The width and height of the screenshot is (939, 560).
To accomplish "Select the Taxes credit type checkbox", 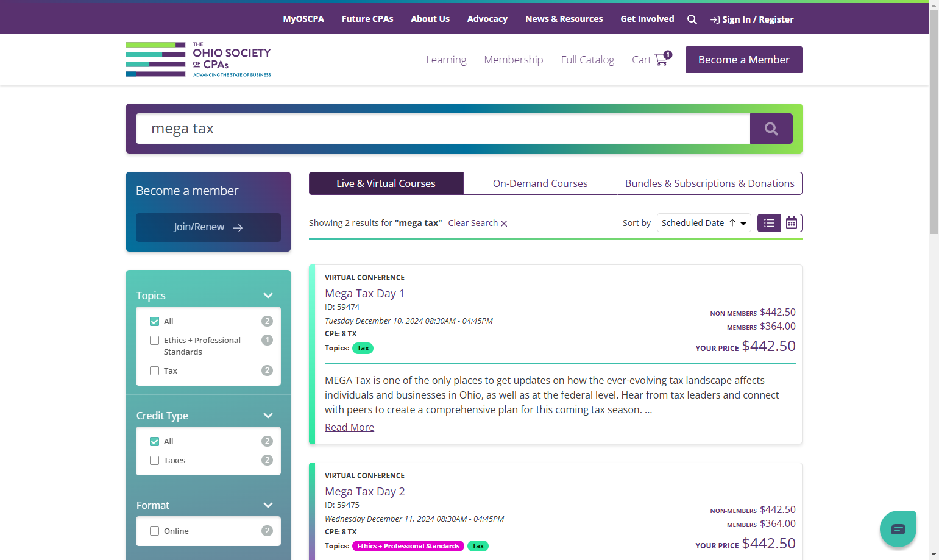I will pos(155,460).
